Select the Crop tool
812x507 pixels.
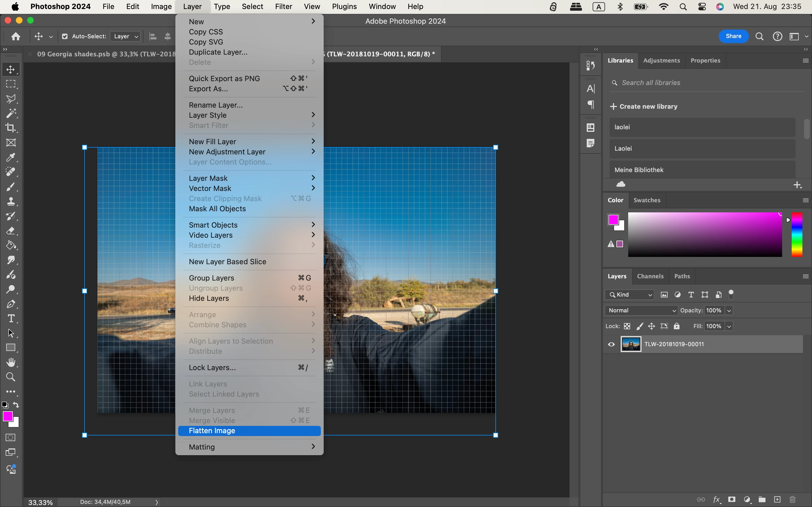click(11, 128)
